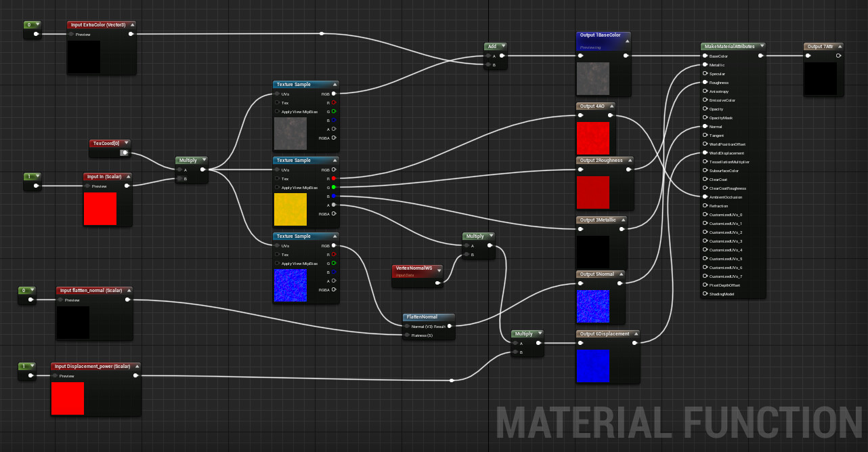The height and width of the screenshot is (452, 868).
Task: Click the Metallic pin on MakeMaterialAttributes
Action: pyautogui.click(x=705, y=65)
